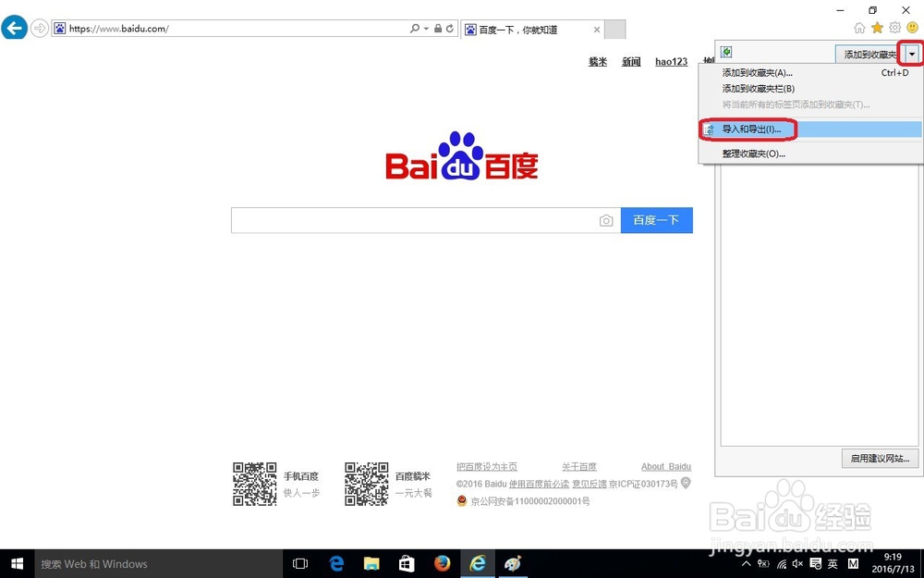Open File Explorer from taskbar
Image resolution: width=924 pixels, height=578 pixels.
tap(371, 564)
